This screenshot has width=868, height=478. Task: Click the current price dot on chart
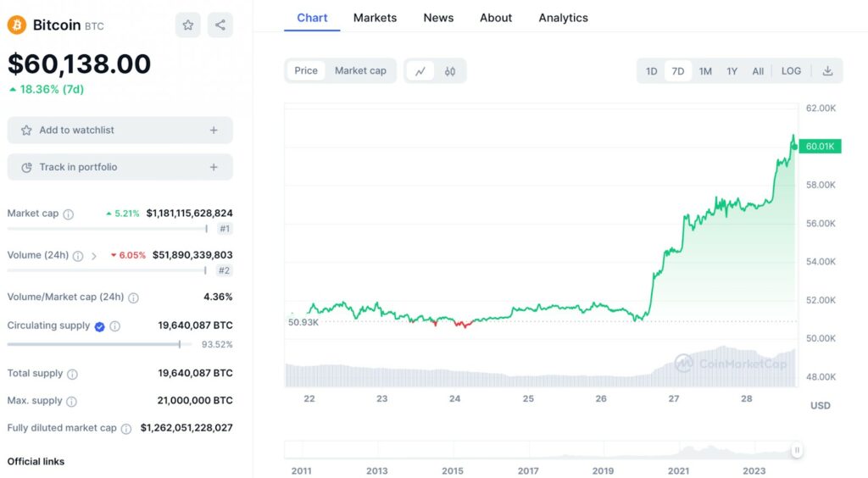(795, 147)
